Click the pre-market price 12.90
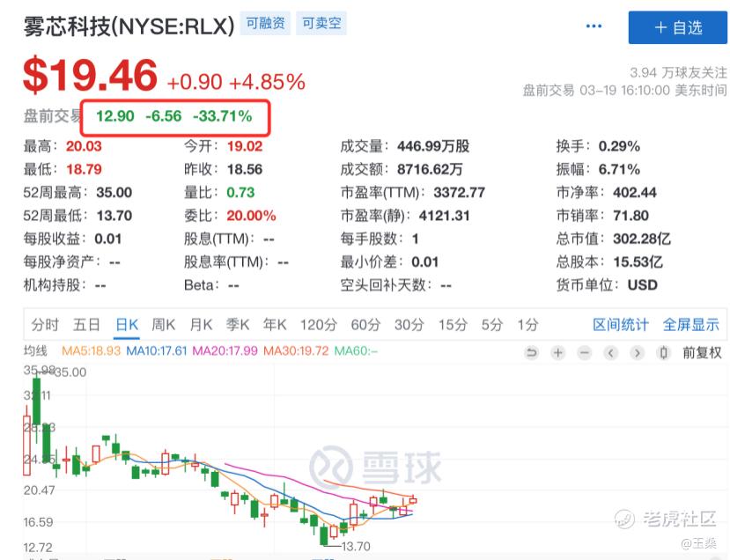Image resolution: width=730 pixels, height=560 pixels. coord(115,116)
